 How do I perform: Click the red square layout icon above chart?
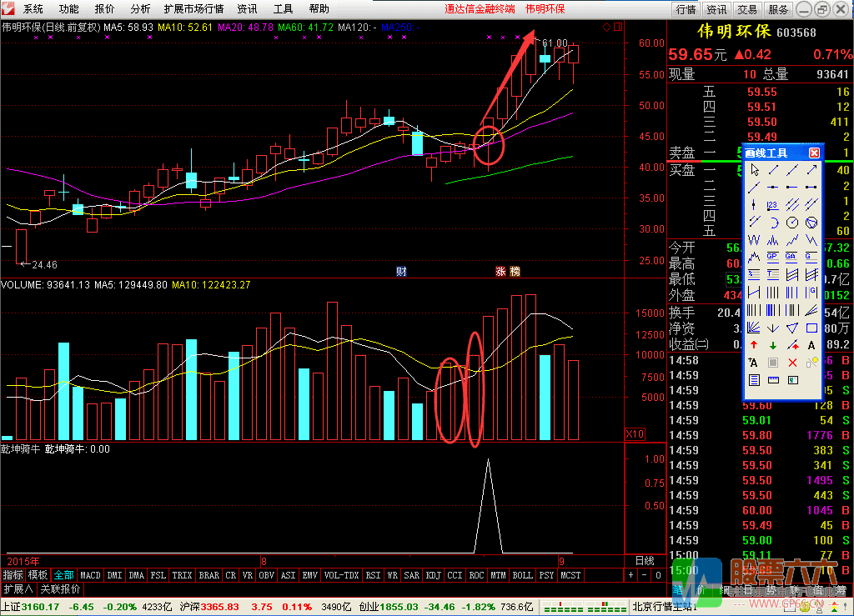(x=618, y=28)
